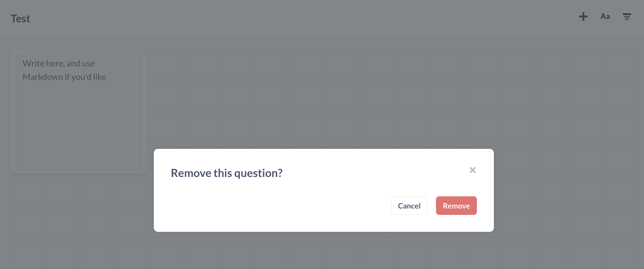
Task: Add a new question with the plus icon
Action: (583, 16)
